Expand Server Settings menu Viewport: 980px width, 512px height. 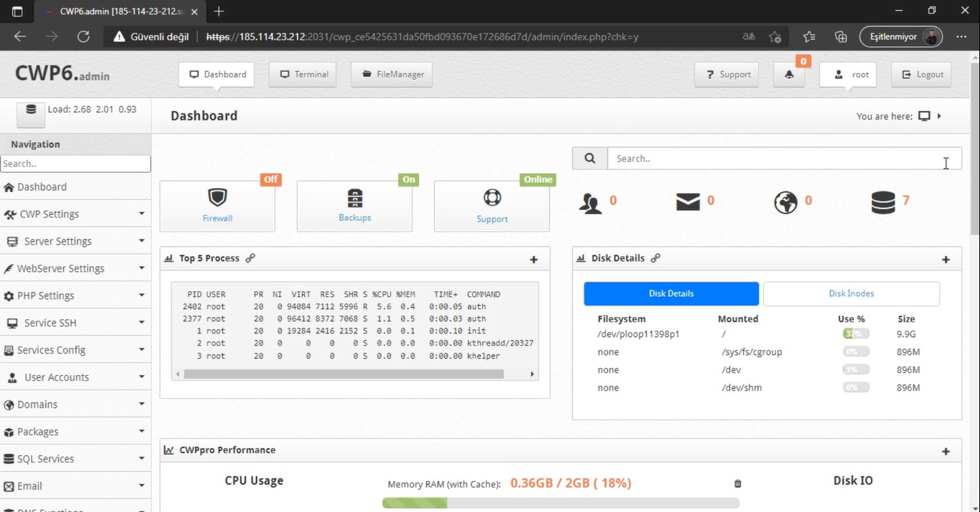pyautogui.click(x=75, y=241)
